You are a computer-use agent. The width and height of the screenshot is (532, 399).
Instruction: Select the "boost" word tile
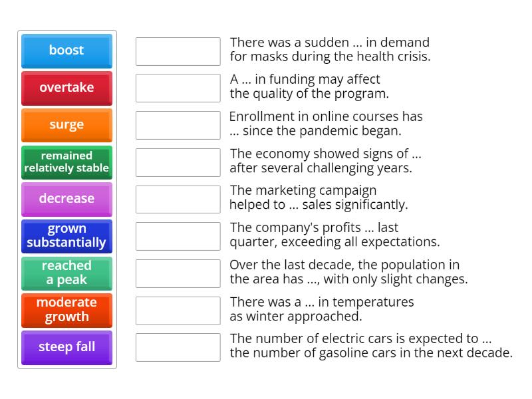66,51
